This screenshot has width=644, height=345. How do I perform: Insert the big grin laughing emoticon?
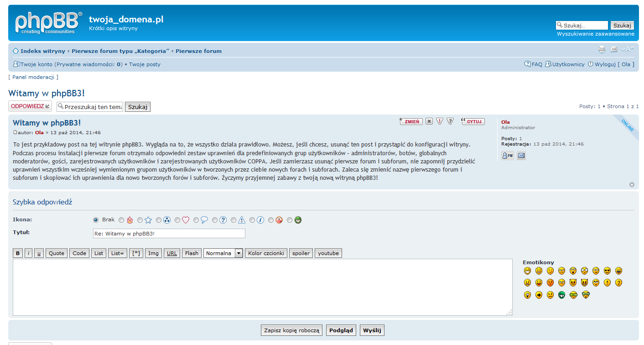528,271
